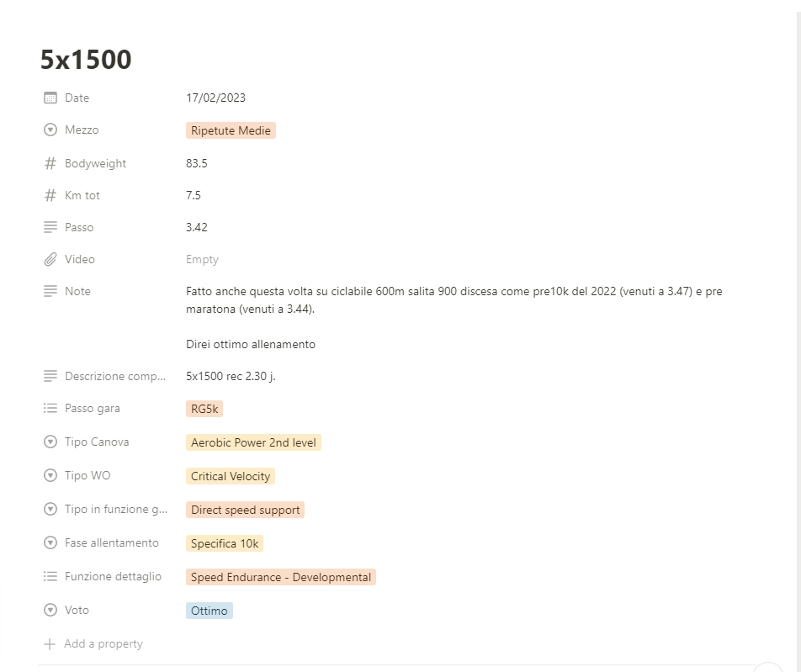Click the list icon beside Funzione dettaglio

pyautogui.click(x=50, y=576)
